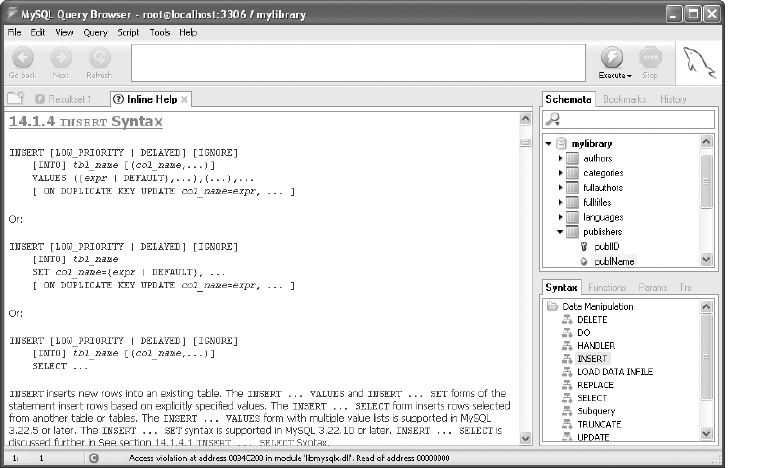Select the SELECT syntax entry
The height and width of the screenshot is (468, 764).
592,398
